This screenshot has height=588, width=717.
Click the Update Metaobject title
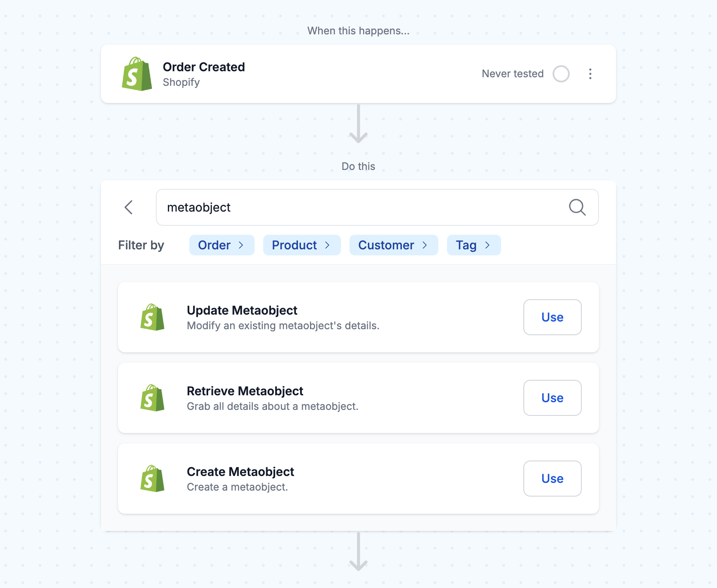click(x=242, y=310)
